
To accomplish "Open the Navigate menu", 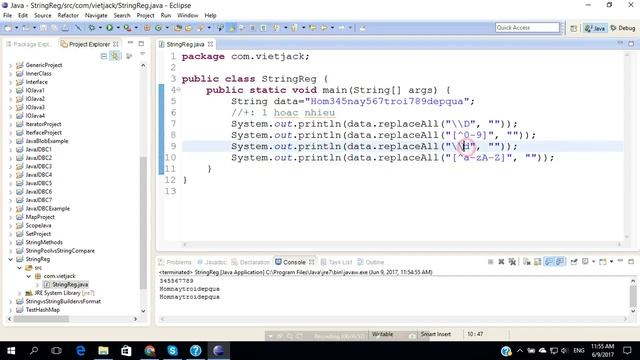I will pyautogui.click(x=96, y=16).
